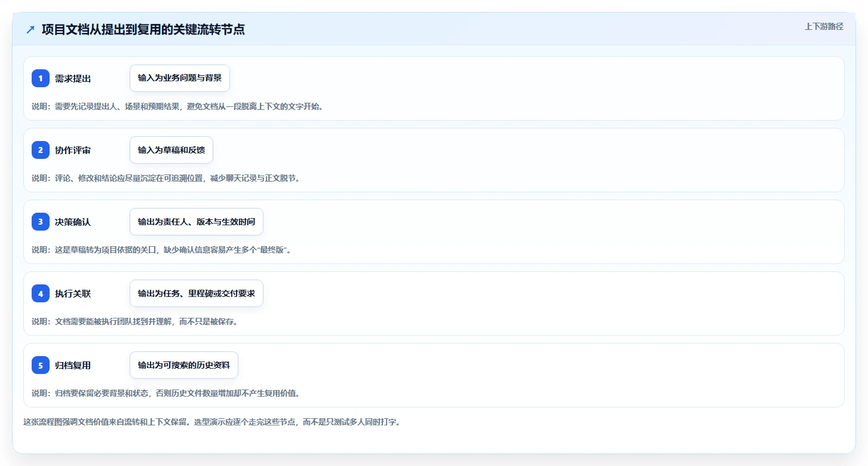Click the step 4 number badge

[41, 293]
